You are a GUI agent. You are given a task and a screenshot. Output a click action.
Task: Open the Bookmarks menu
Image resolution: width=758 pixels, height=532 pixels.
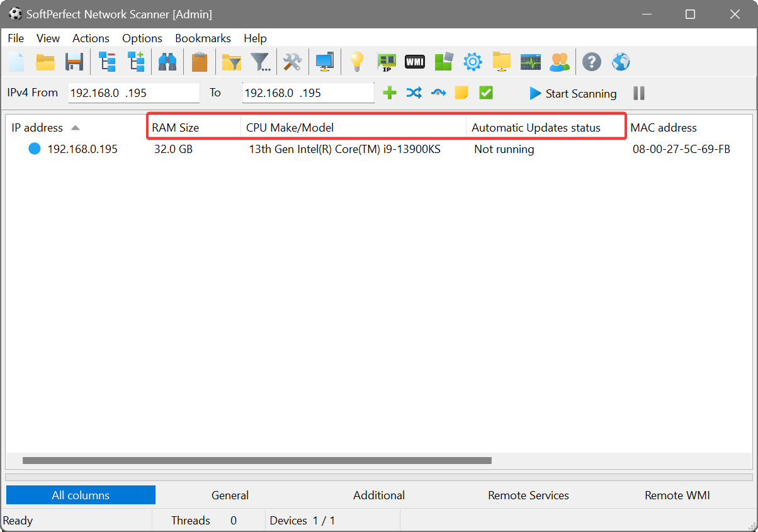[x=203, y=38]
